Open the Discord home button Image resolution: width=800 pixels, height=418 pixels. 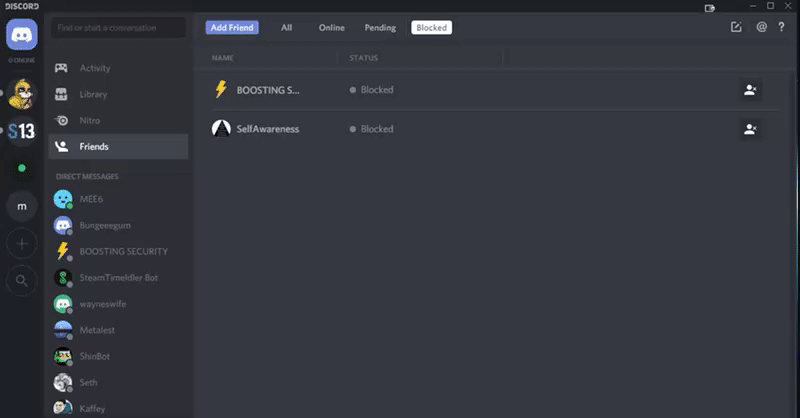pyautogui.click(x=22, y=34)
